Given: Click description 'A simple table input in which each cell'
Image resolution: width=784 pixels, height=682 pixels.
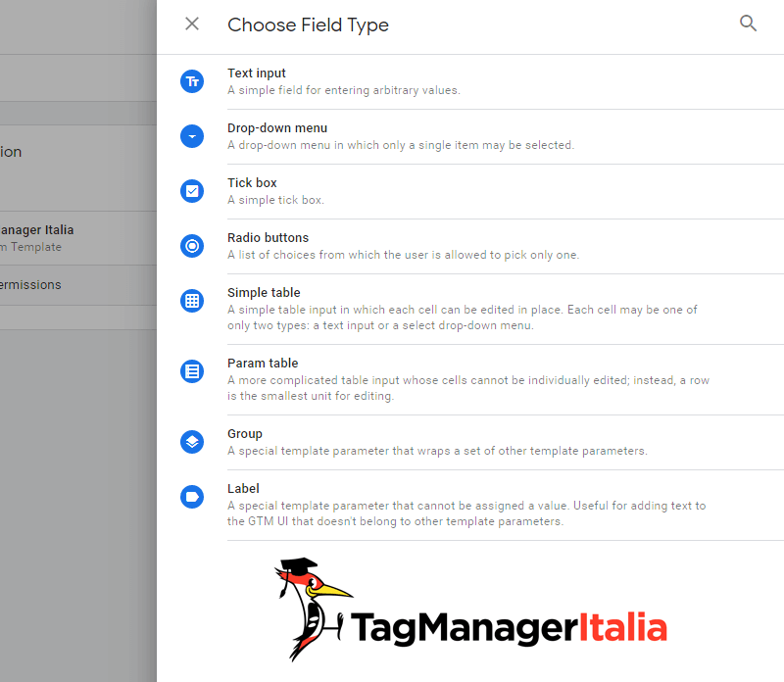Looking at the screenshot, I should pos(462,317).
